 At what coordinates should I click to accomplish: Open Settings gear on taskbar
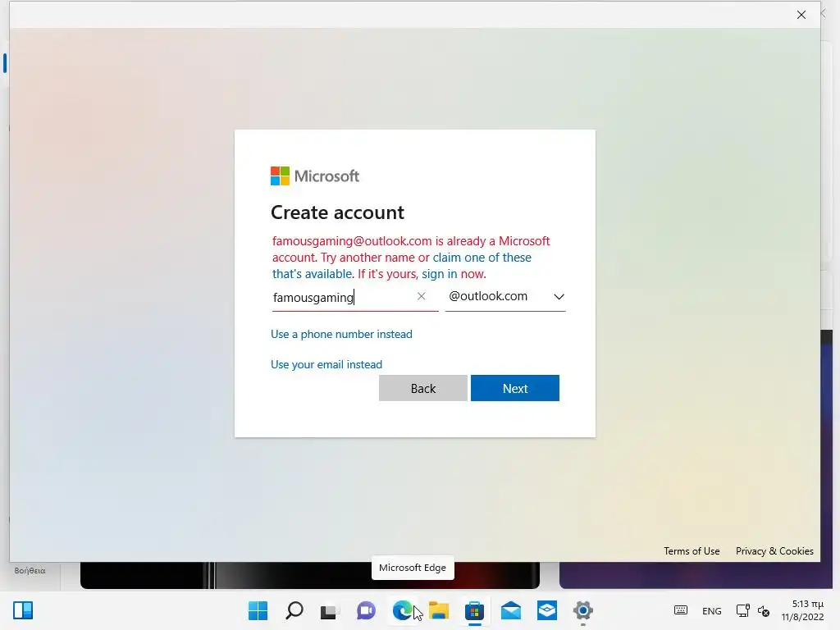(x=583, y=610)
